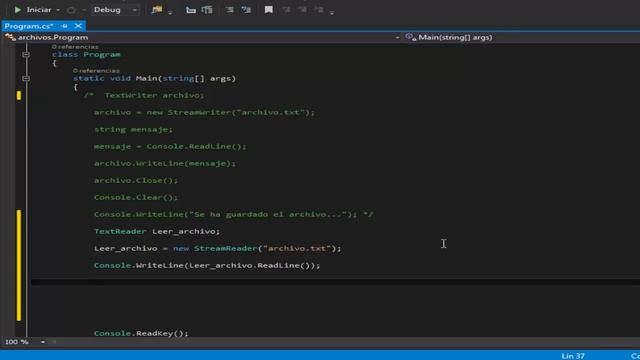Click the decrease indent toolbar icon
The height and width of the screenshot is (360, 640).
click(x=191, y=10)
